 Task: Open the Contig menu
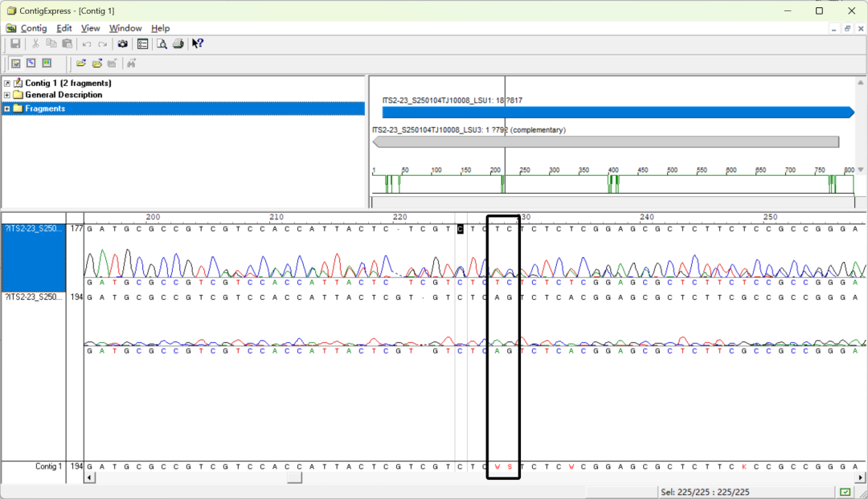[x=34, y=28]
